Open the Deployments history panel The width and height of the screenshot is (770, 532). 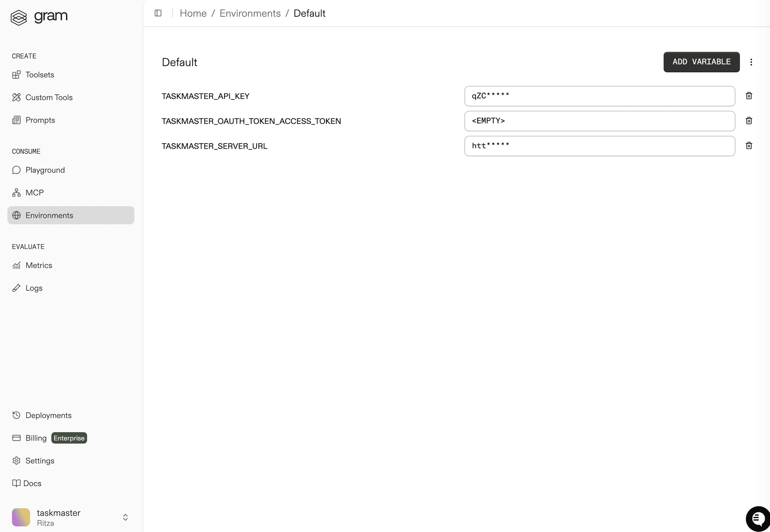tap(48, 415)
